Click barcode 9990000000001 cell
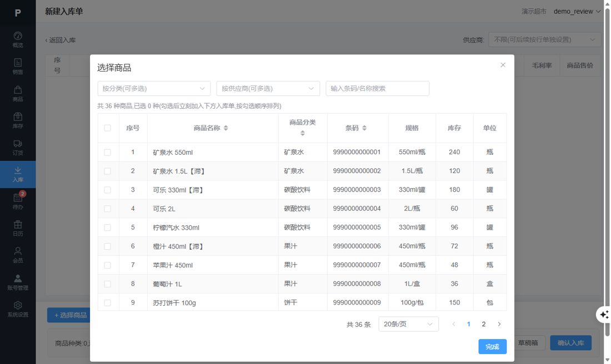The image size is (611, 364). point(357,152)
